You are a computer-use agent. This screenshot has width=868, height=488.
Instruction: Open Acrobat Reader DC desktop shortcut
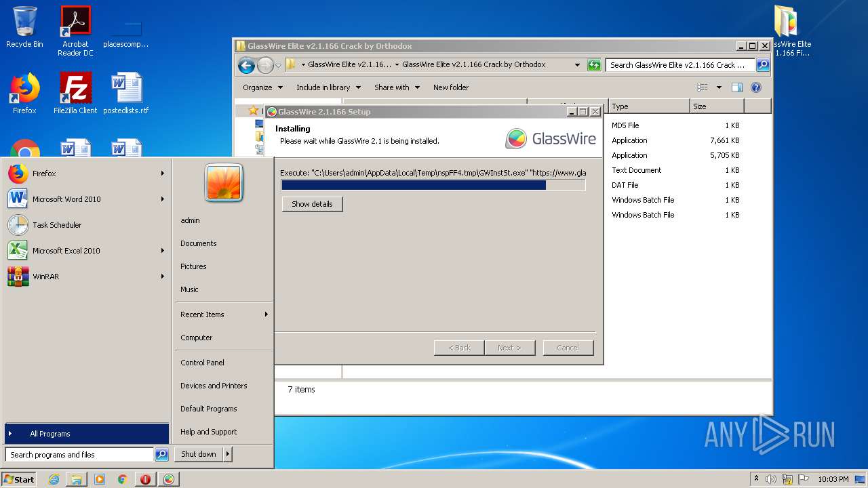click(x=75, y=31)
